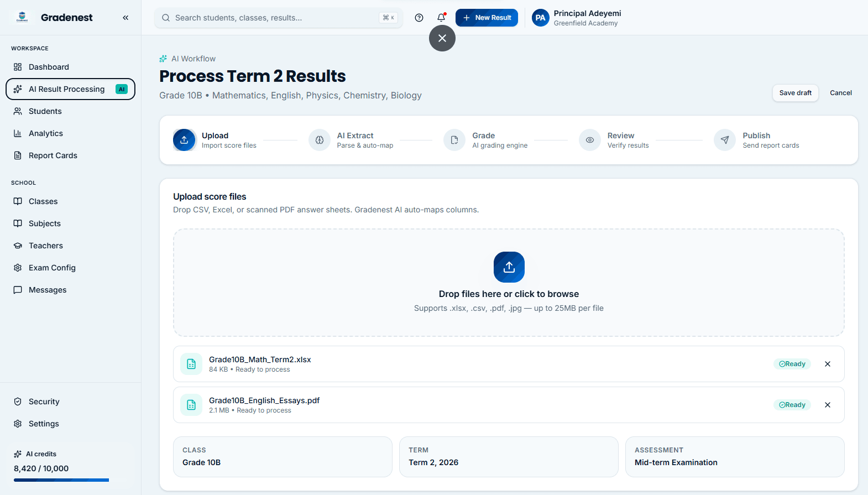Image resolution: width=868 pixels, height=495 pixels.
Task: Click the AI Extract step label
Action: (355, 136)
